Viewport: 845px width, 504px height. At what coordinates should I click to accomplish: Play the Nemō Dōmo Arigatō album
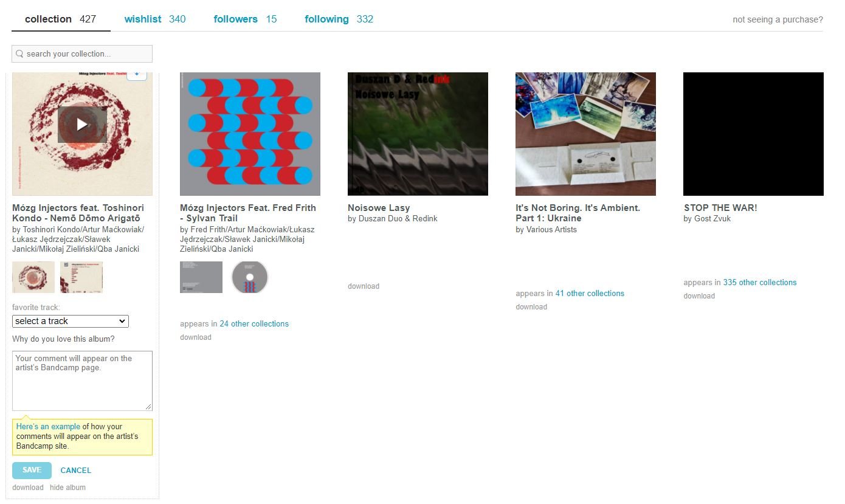[x=82, y=125]
